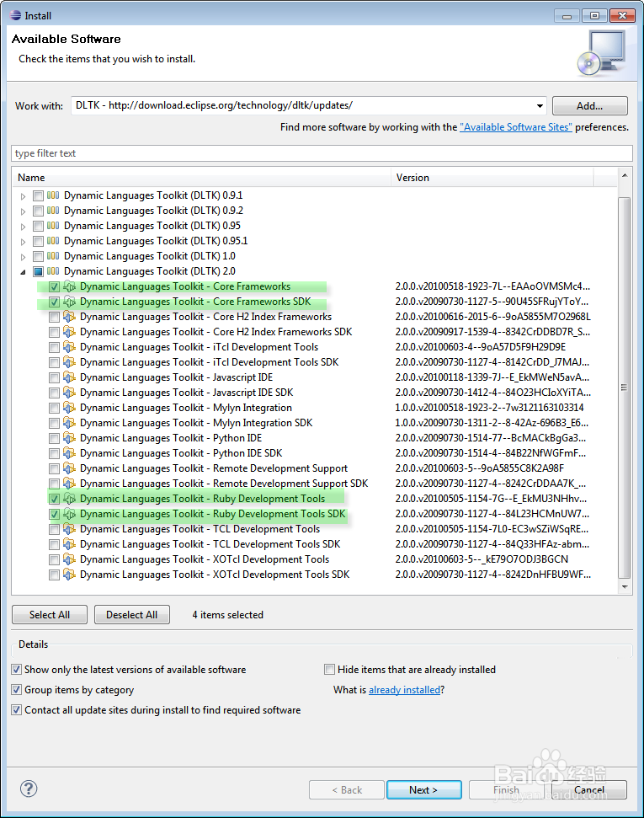Open the Work with site dropdown

(539, 106)
